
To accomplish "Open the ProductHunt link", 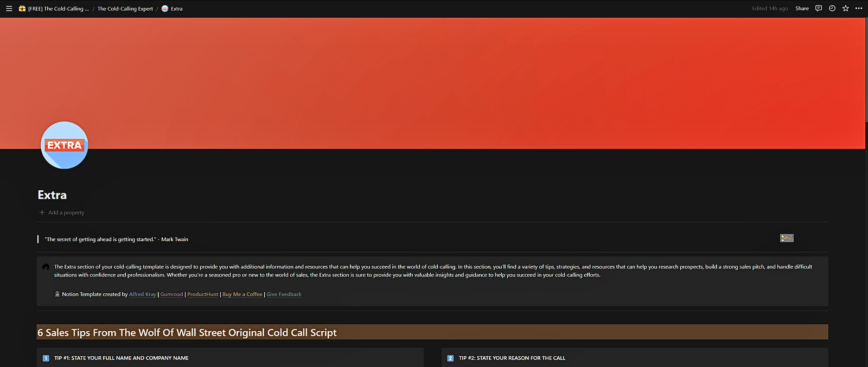I will pyautogui.click(x=203, y=294).
